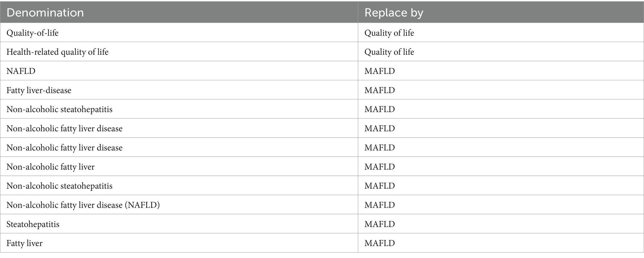Select Health-related quality of life cell
The image size is (644, 258).
[57, 52]
